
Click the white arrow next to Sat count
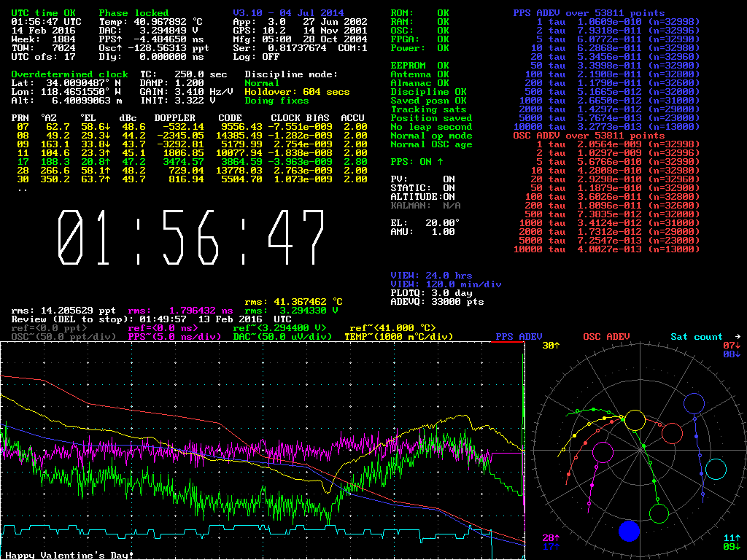(738, 337)
